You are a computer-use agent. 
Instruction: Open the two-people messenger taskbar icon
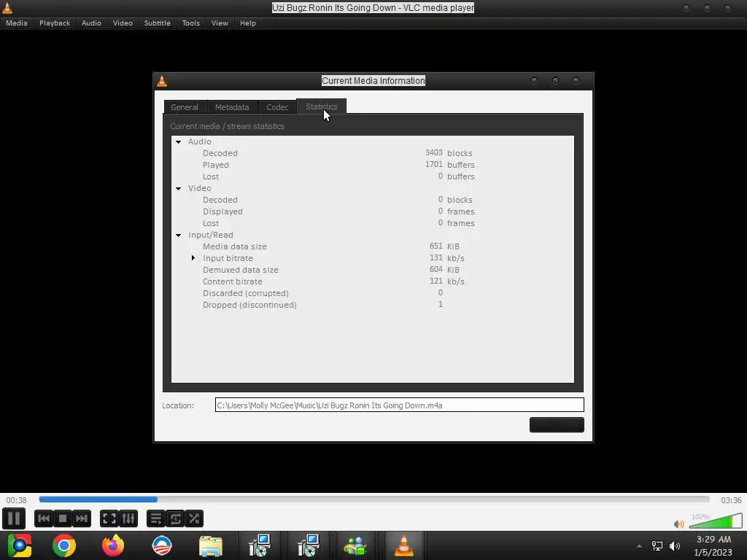[x=355, y=545]
